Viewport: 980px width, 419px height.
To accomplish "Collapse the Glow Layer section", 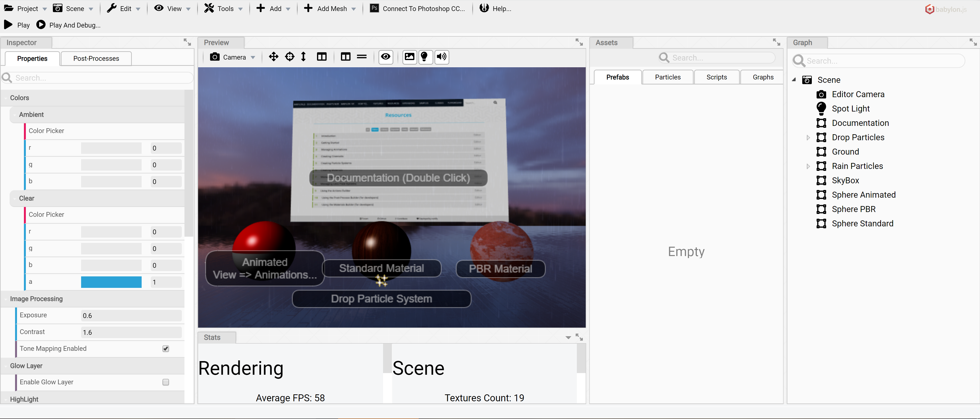I will (92, 366).
